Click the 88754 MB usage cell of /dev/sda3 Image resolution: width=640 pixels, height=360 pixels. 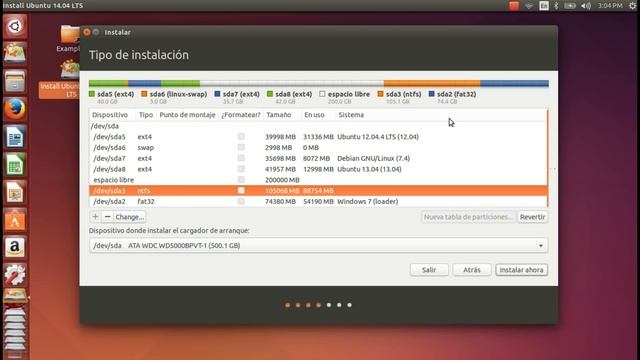pyautogui.click(x=318, y=191)
